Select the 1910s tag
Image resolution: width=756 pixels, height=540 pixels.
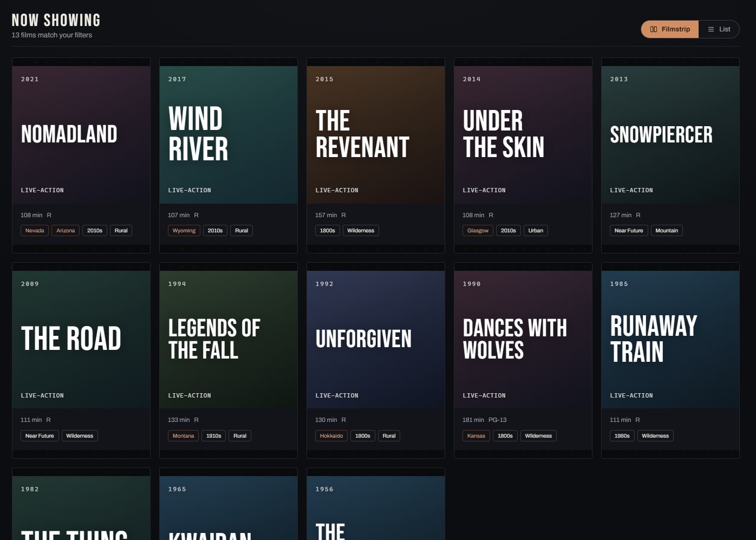pos(214,436)
